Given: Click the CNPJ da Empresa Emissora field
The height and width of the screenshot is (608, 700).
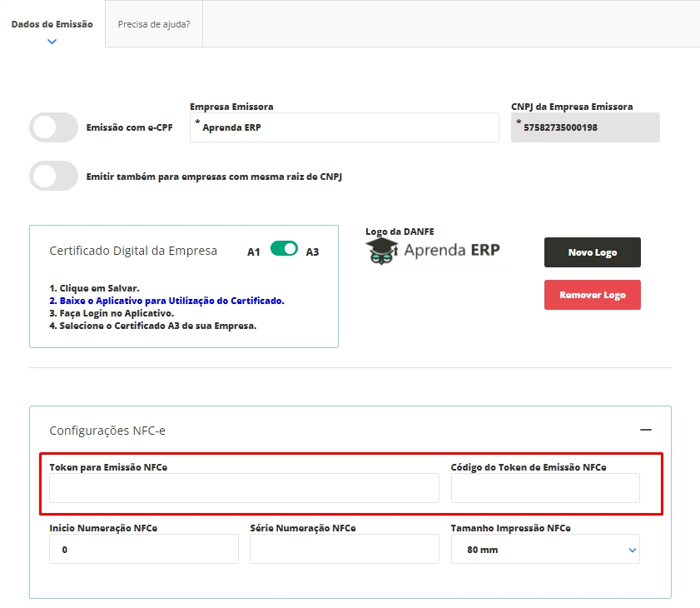Looking at the screenshot, I should [x=585, y=127].
